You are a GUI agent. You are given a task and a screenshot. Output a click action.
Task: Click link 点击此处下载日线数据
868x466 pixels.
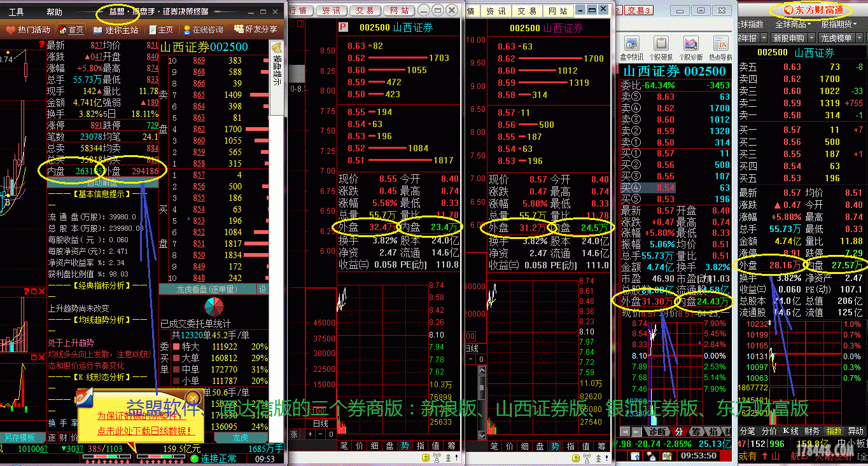coord(145,430)
